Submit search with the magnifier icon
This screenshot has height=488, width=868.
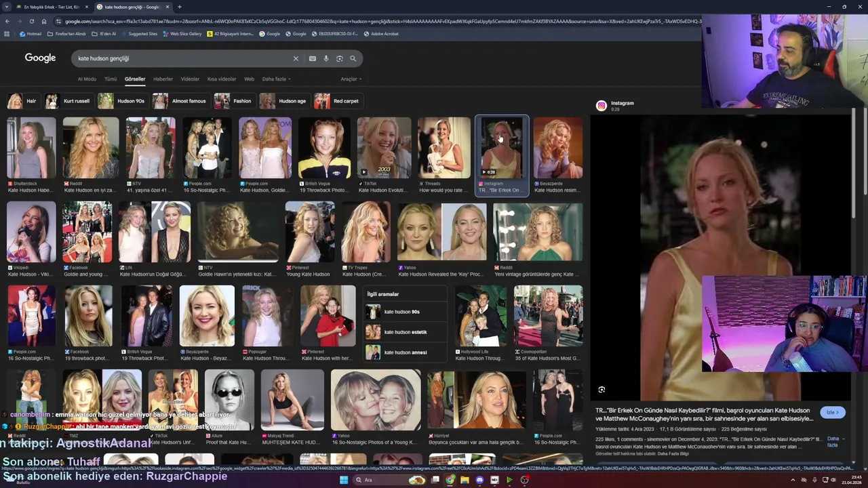[x=353, y=58]
